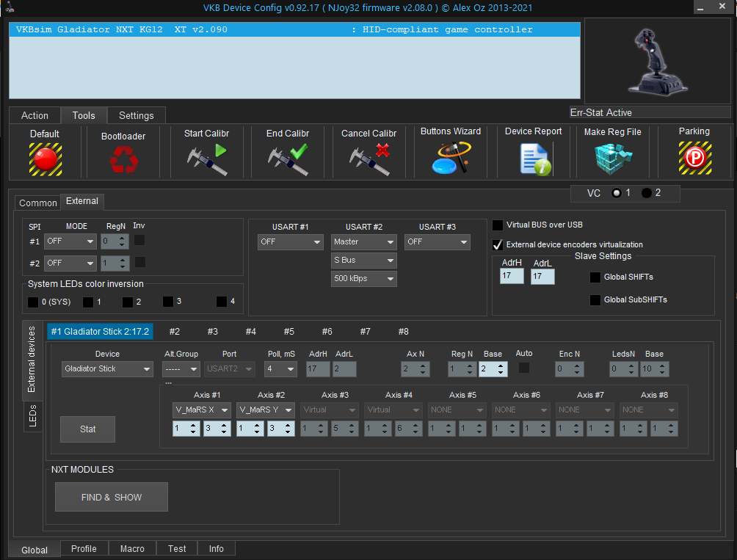Select the External devices vertical tab
The image size is (737, 560).
[x=32, y=360]
